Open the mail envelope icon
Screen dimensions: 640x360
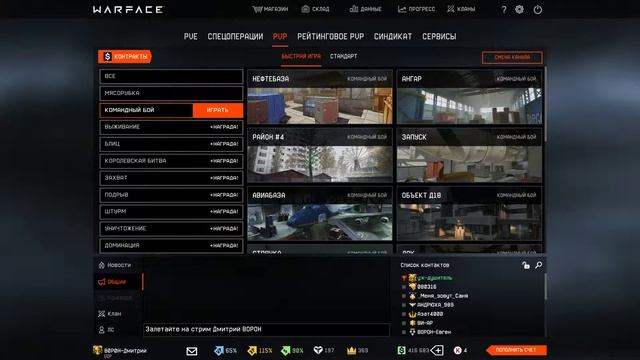(x=191, y=351)
